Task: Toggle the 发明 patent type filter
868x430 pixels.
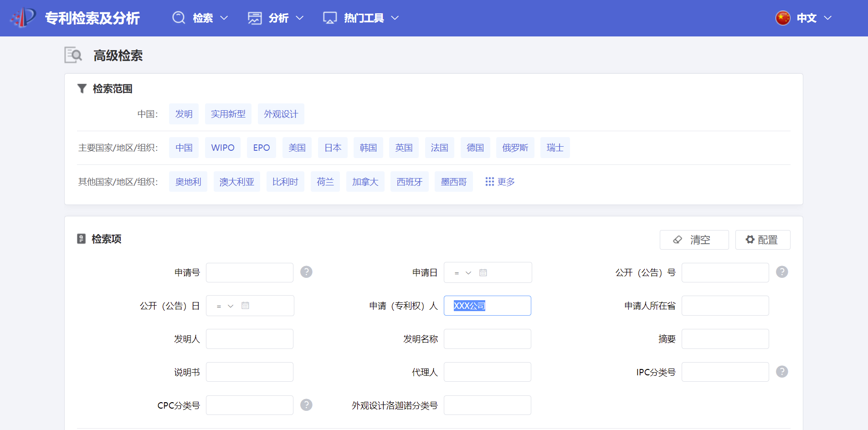Action: click(184, 114)
